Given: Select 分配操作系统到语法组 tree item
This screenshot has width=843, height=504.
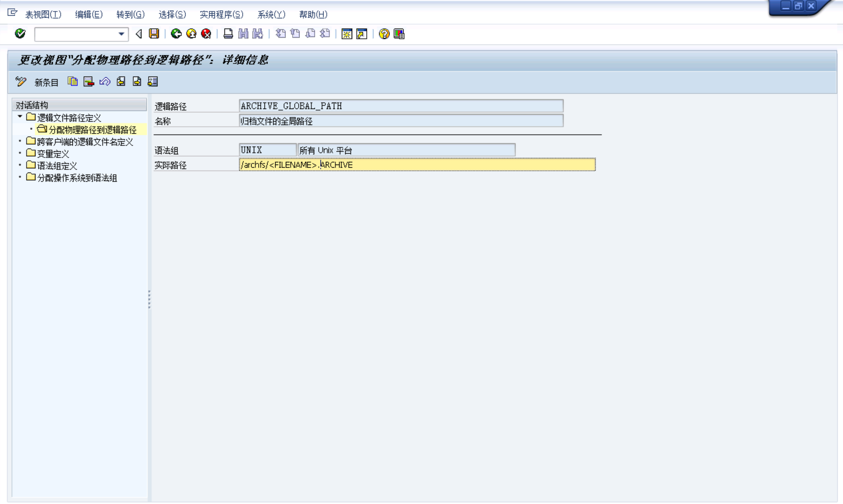Looking at the screenshot, I should click(77, 178).
